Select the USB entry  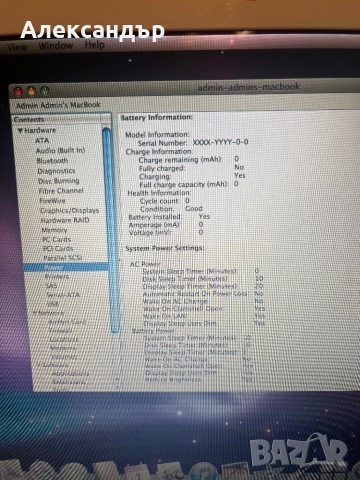click(53, 304)
